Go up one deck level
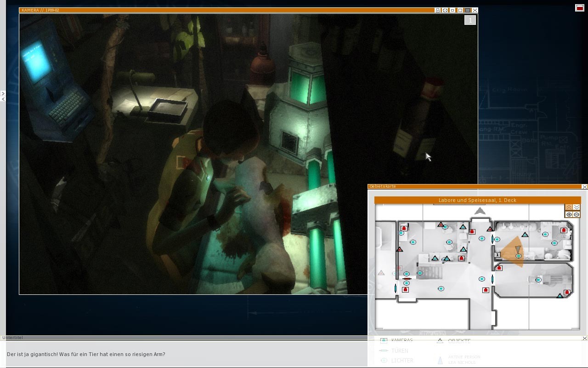This screenshot has height=368, width=588. coord(569,207)
